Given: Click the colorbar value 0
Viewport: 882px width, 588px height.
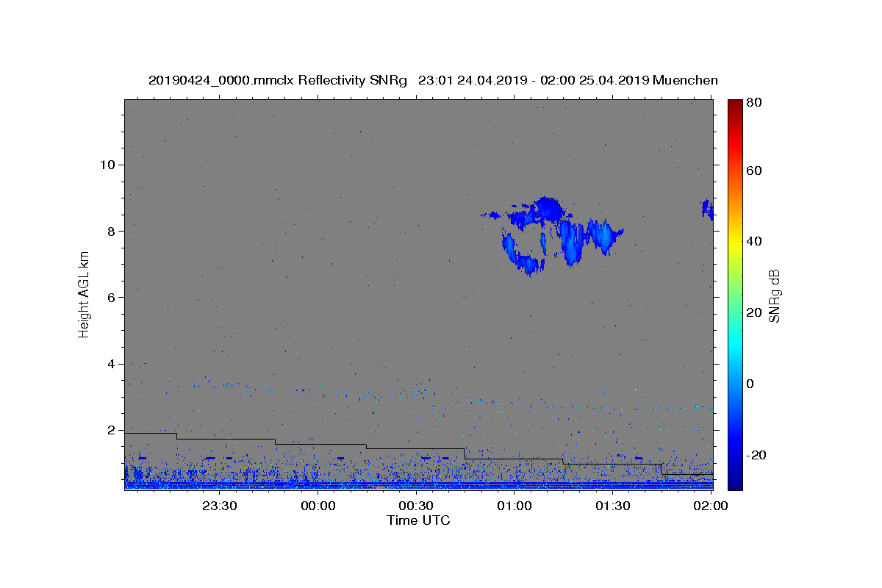Looking at the screenshot, I should 750,384.
